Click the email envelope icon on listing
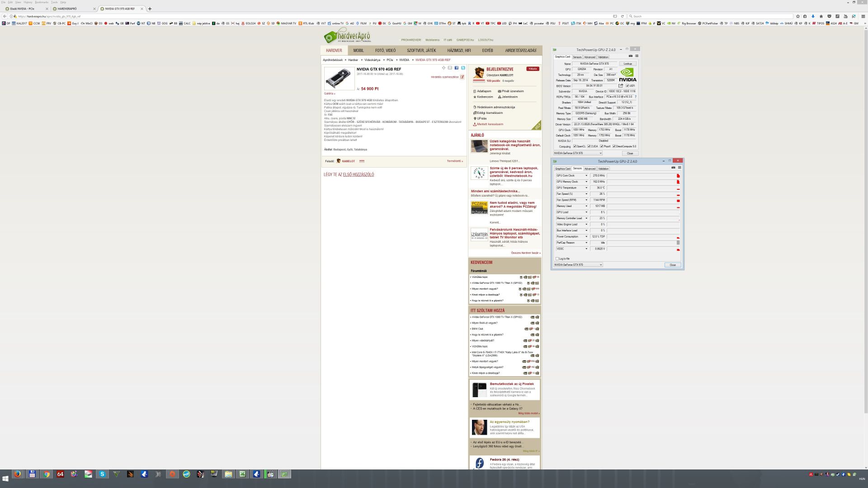Viewport: 868px width, 488px height. click(450, 68)
